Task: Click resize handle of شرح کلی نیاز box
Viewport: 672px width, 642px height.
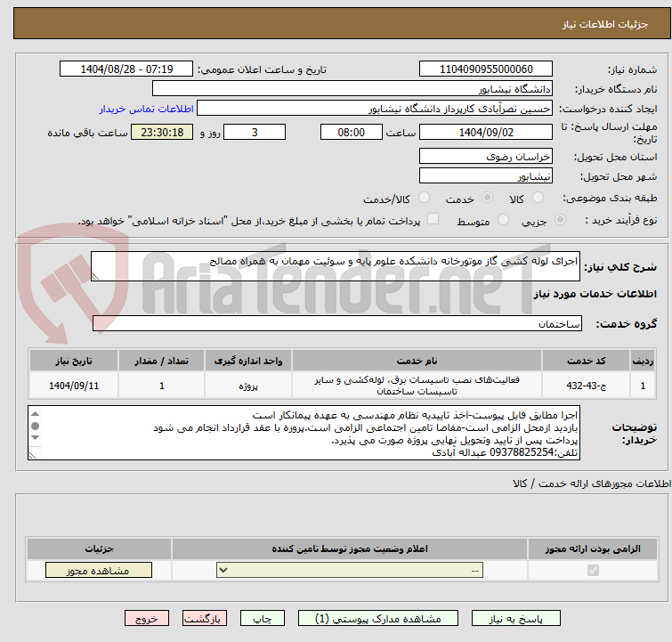Action: tap(95, 277)
